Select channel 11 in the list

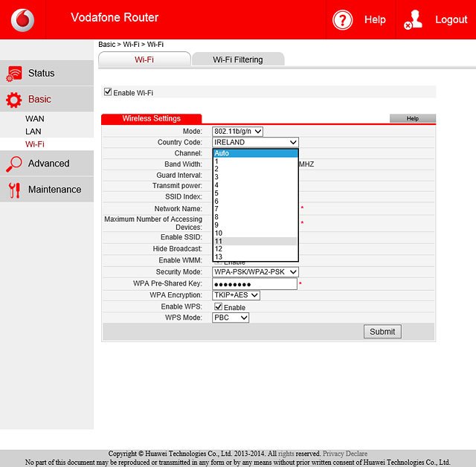[255, 241]
